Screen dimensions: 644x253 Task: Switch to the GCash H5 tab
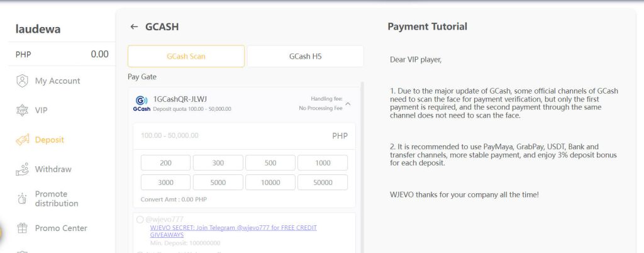(x=305, y=56)
